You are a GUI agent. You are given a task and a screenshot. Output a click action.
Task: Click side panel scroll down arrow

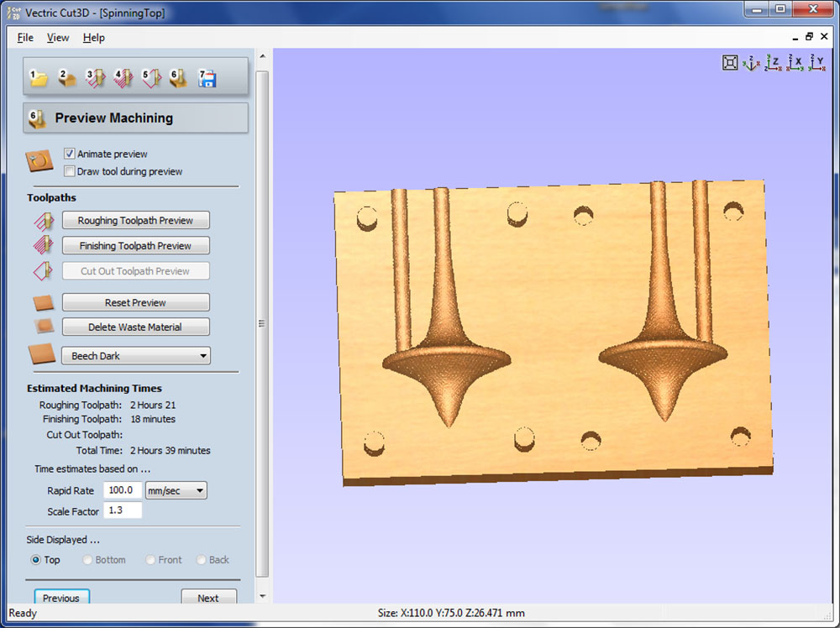(262, 596)
